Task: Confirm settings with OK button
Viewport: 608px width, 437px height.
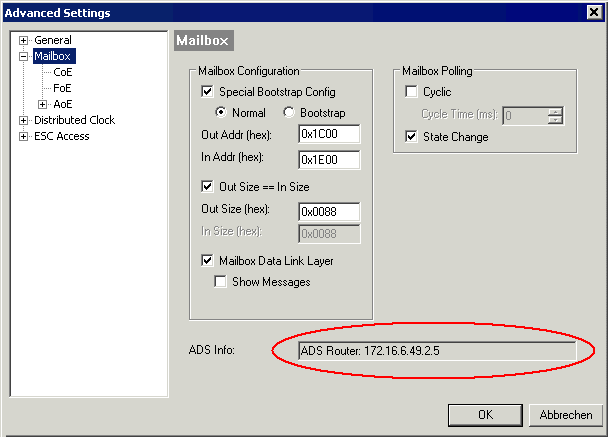Action: [485, 415]
